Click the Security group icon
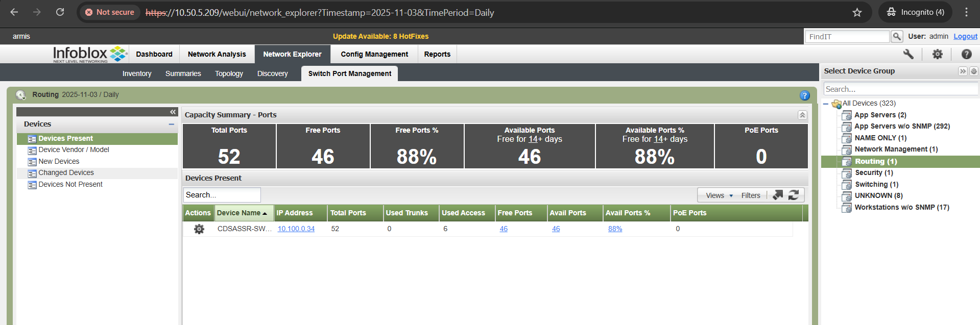This screenshot has width=980, height=325. pos(847,173)
